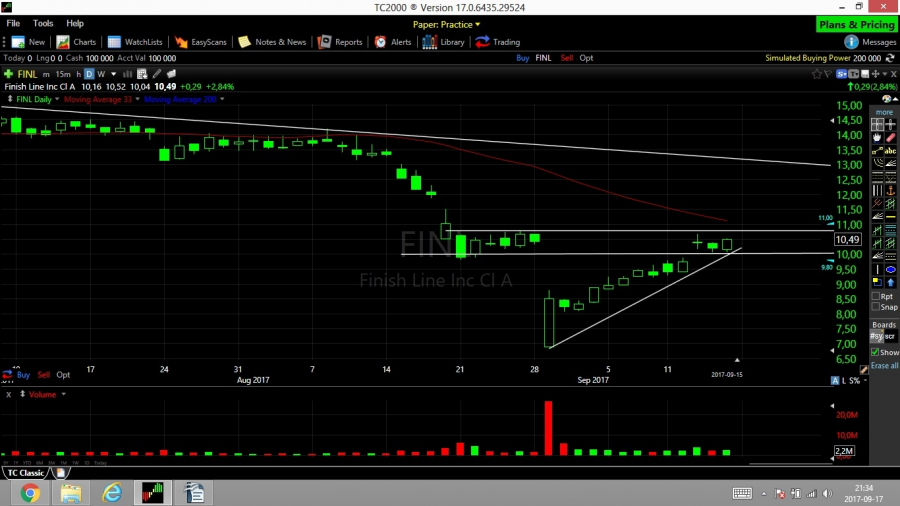Open the Help menu

(75, 24)
